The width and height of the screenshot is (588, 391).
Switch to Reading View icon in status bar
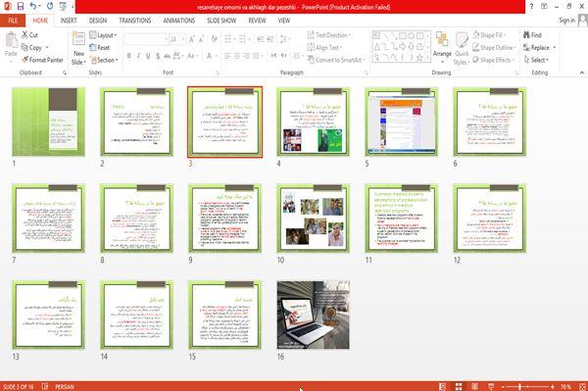[x=474, y=386]
